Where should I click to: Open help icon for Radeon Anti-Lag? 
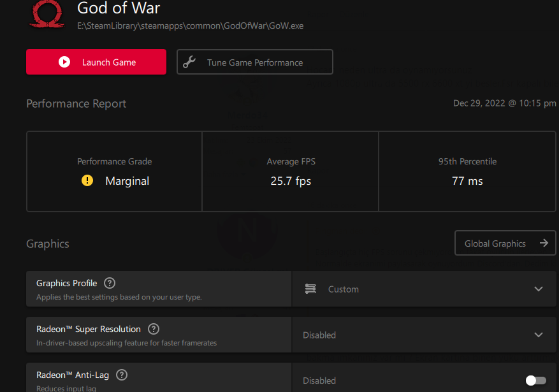[x=122, y=375]
